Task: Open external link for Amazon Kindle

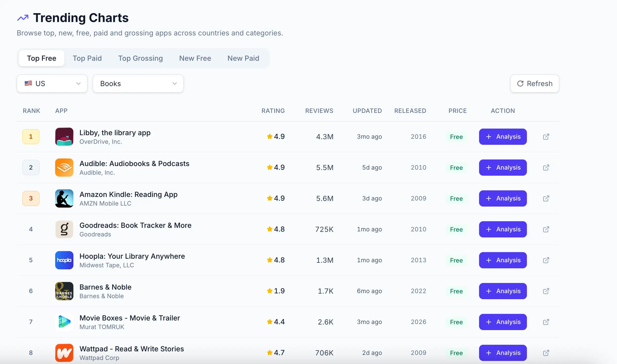Action: click(546, 198)
